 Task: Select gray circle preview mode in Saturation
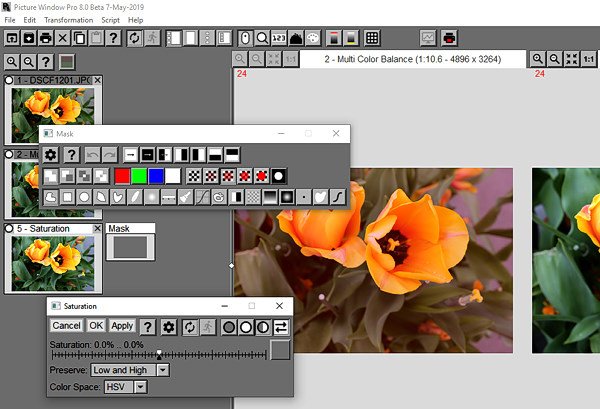click(229, 327)
